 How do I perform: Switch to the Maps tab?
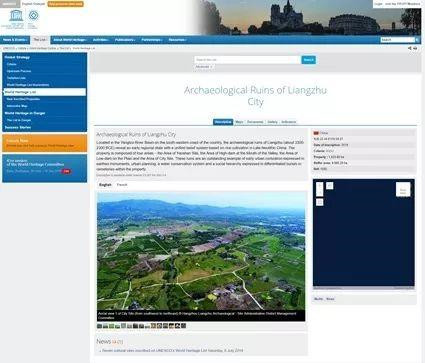(239, 122)
